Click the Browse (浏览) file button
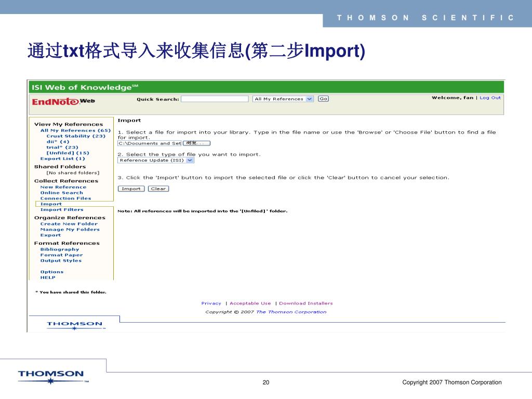Screen dimensions: 532x399 (x=196, y=143)
